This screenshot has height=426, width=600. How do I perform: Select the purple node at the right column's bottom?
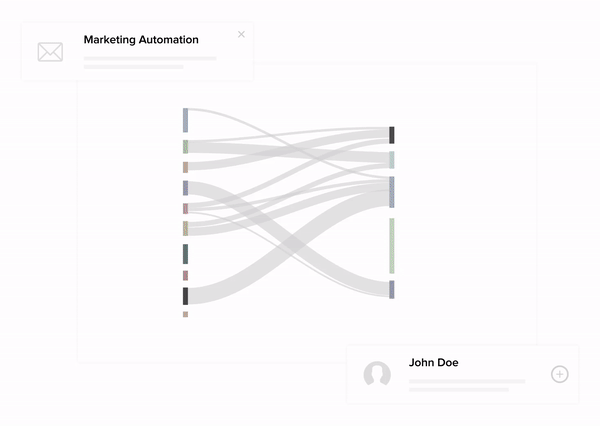(x=392, y=290)
